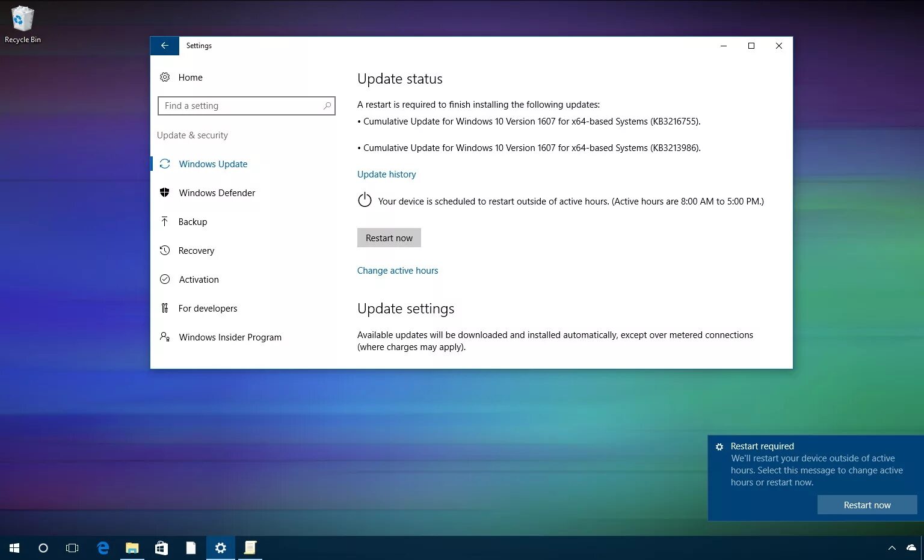
Task: Open the Activation settings page
Action: pos(199,279)
